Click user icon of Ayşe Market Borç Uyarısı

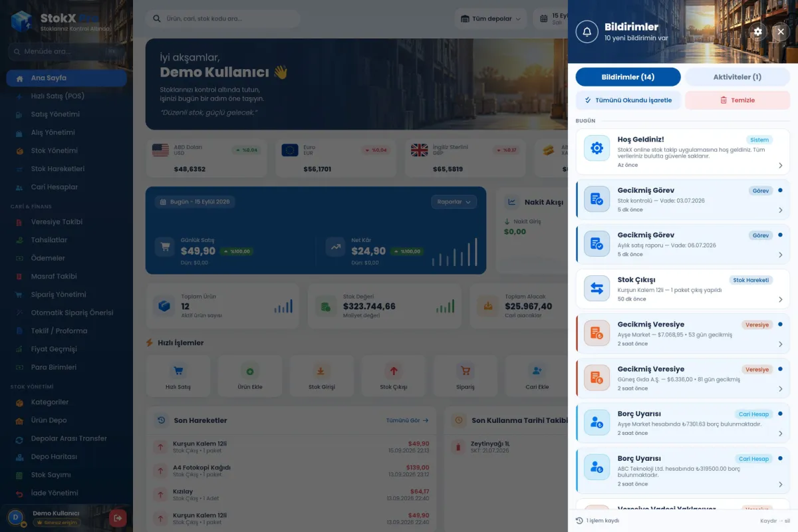[x=597, y=422]
